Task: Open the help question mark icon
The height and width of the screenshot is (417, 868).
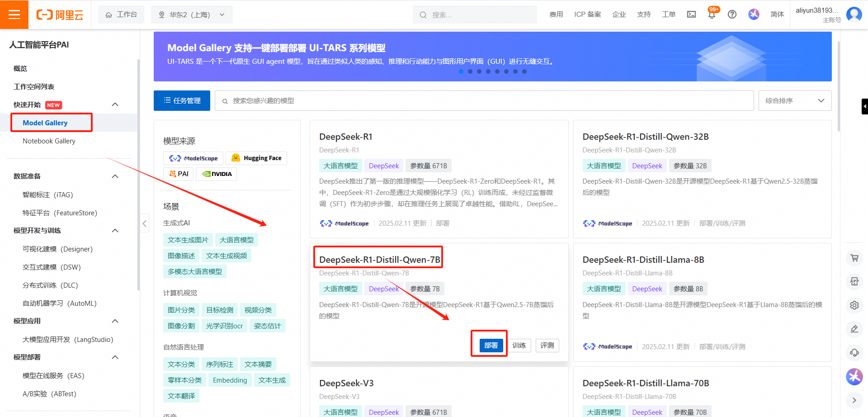Action: [x=732, y=14]
